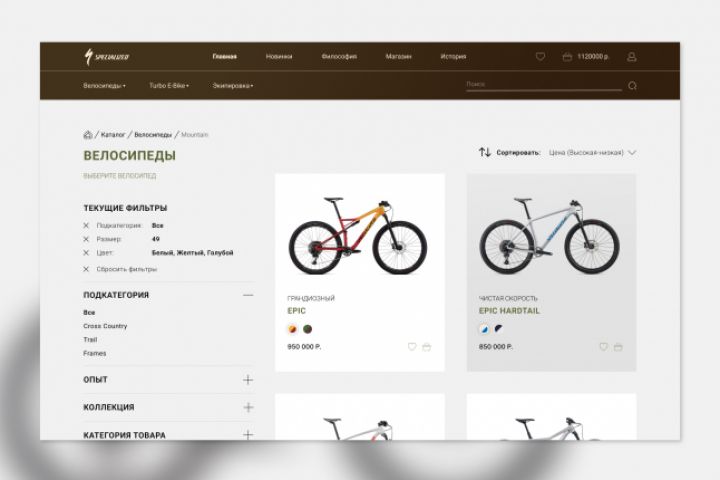Go to home via breadcrumb house icon
This screenshot has height=480, width=720.
[88, 135]
